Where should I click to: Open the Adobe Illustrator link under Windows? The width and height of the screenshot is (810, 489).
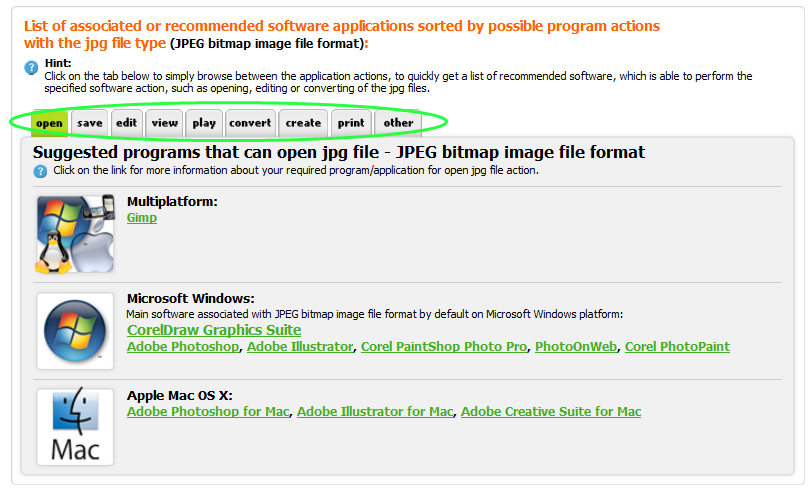point(300,346)
